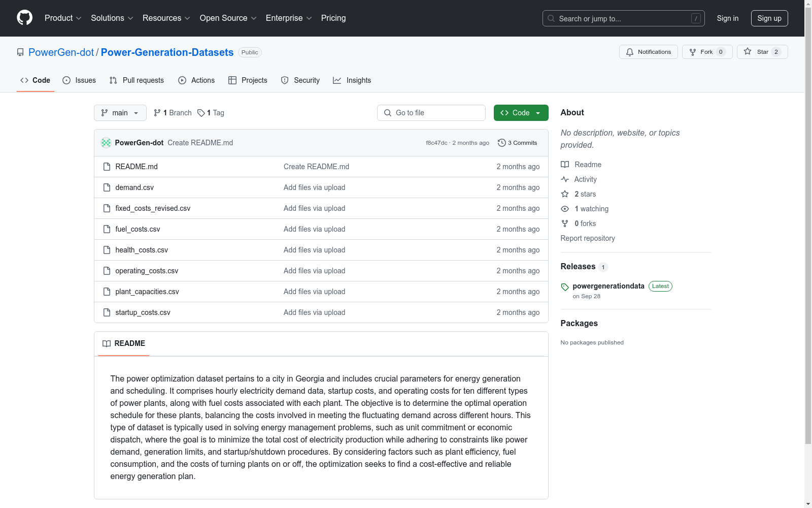Select the Code tab
The width and height of the screenshot is (812, 508).
coord(35,80)
